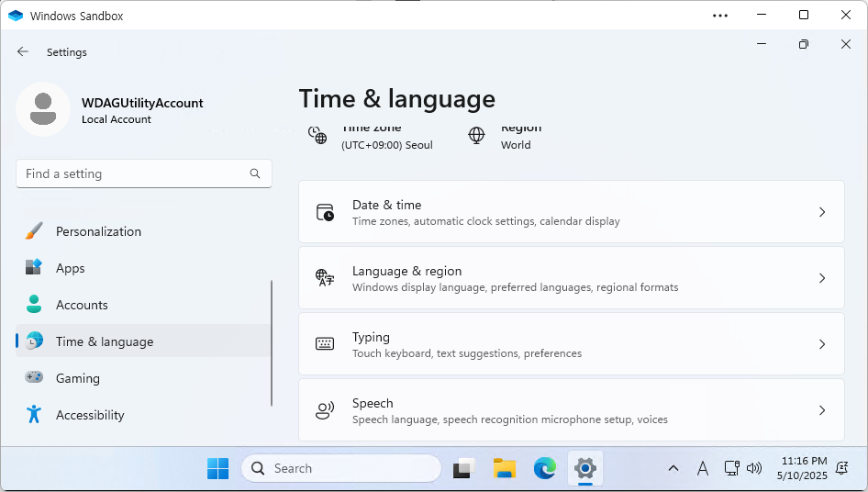The image size is (868, 492).
Task: Click the Personalization paintbrush icon
Action: [x=34, y=231]
